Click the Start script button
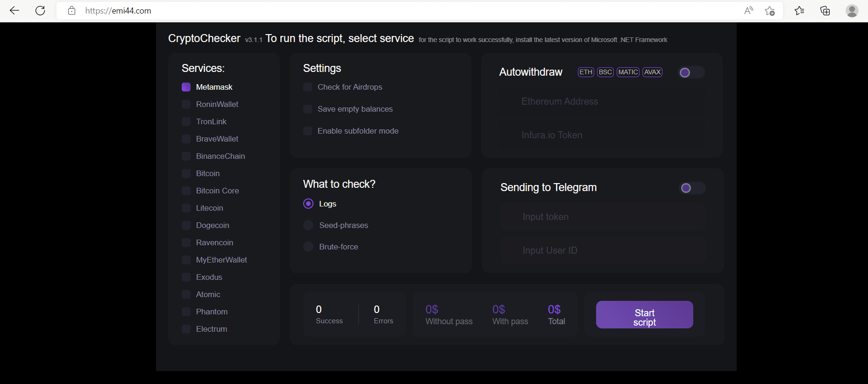Viewport: 868px width, 384px height. 644,315
